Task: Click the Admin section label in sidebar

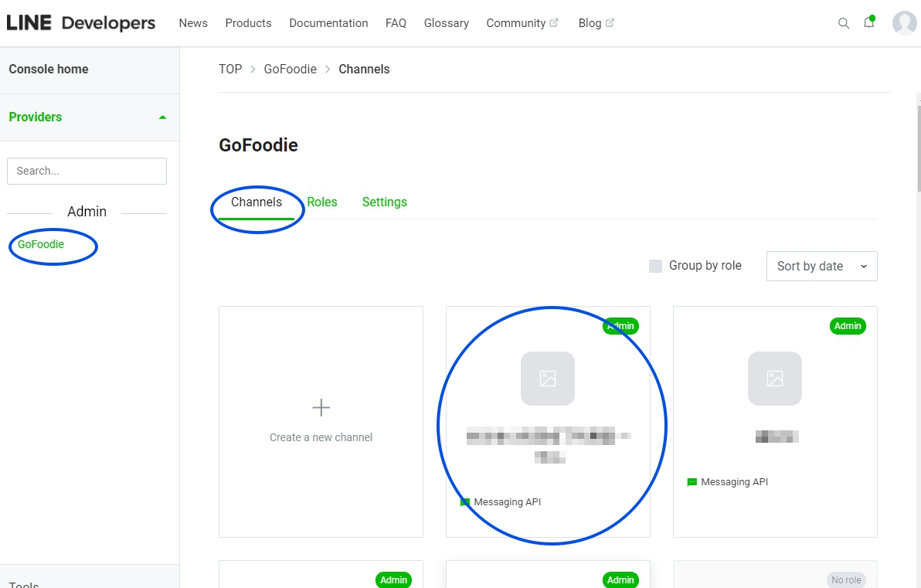Action: click(x=87, y=212)
